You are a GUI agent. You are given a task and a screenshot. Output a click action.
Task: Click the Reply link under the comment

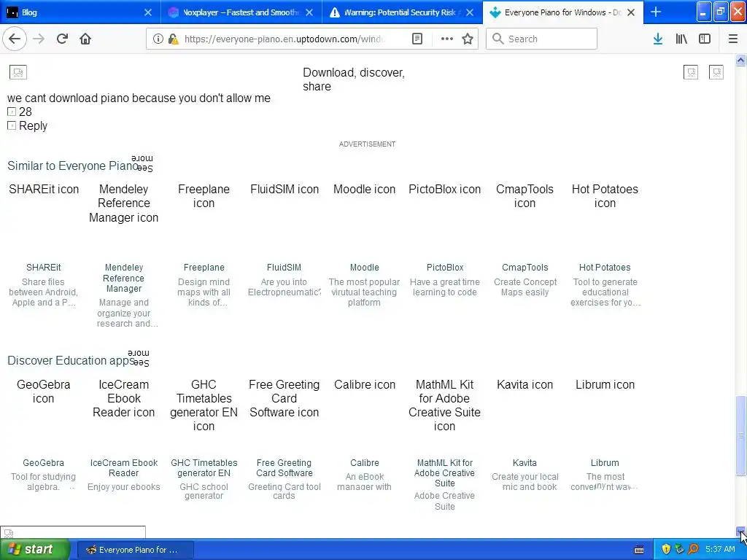[x=33, y=125]
